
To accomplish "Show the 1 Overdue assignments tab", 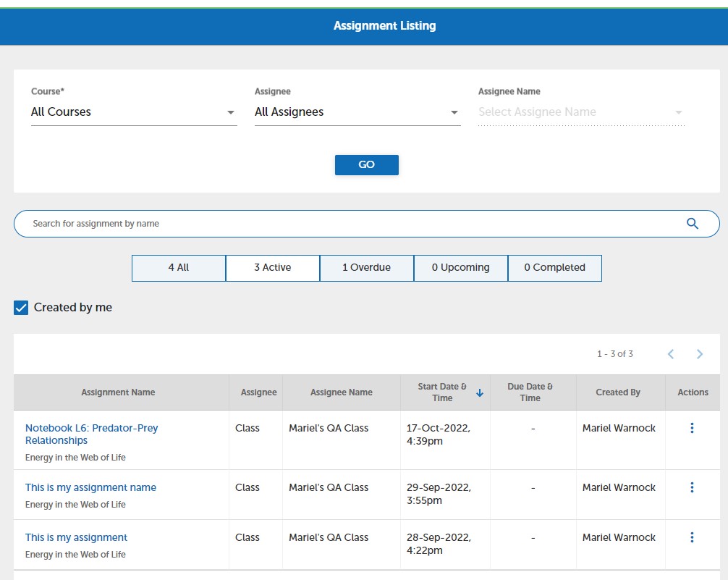I will click(366, 268).
